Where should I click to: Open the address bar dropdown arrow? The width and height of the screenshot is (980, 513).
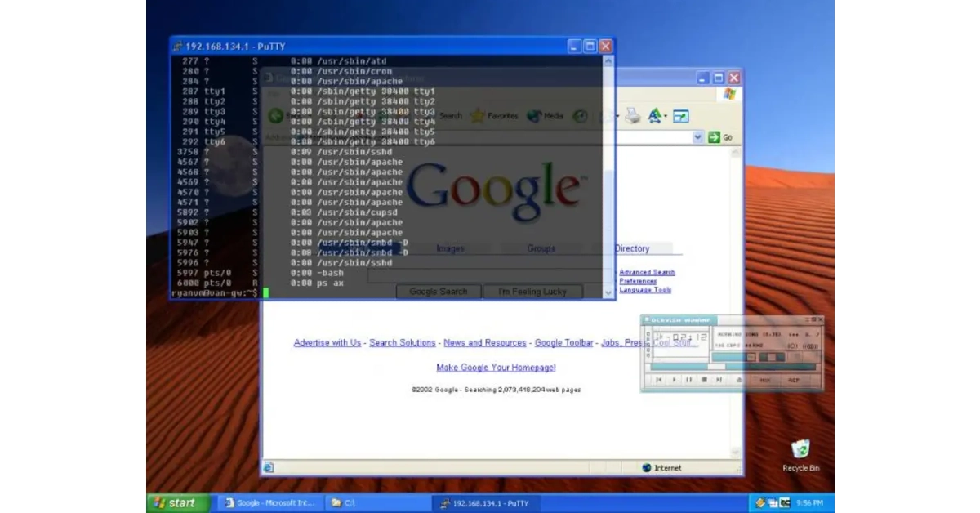(697, 137)
